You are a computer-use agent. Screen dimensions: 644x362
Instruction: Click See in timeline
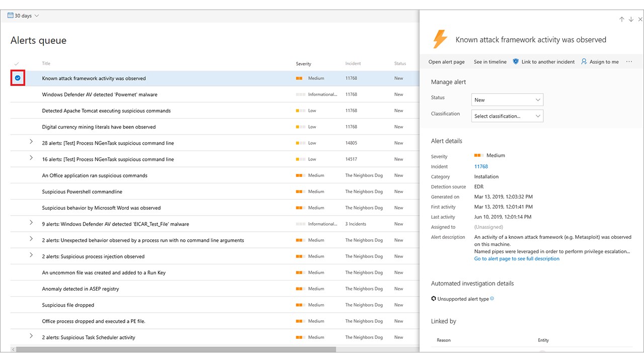click(x=490, y=62)
